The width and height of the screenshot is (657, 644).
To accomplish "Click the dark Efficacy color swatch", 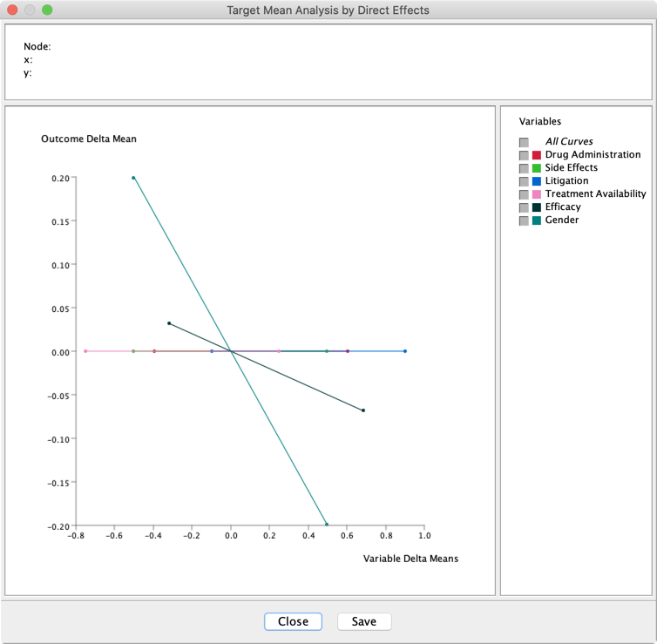I will click(538, 207).
